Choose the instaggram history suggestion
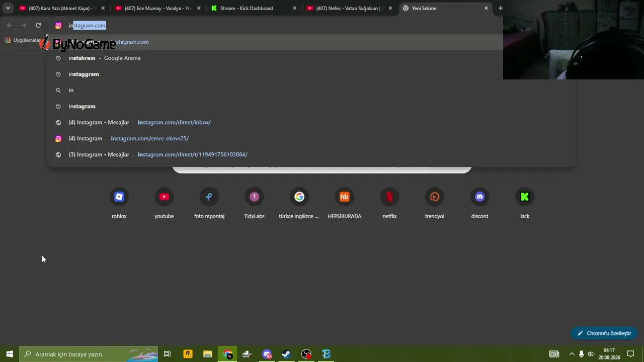Viewport: 644px width, 362px height. tap(311, 74)
